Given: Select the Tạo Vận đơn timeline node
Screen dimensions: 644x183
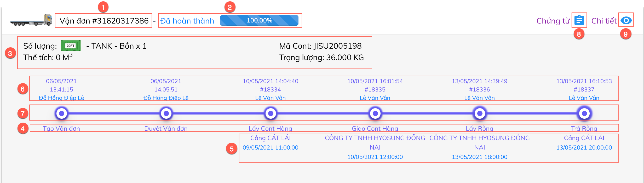Looking at the screenshot, I should click(62, 113).
